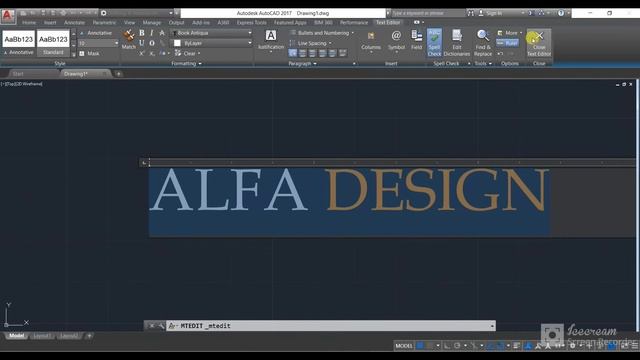The height and width of the screenshot is (360, 640).
Task: Toggle the Ruler display
Action: coord(507,43)
